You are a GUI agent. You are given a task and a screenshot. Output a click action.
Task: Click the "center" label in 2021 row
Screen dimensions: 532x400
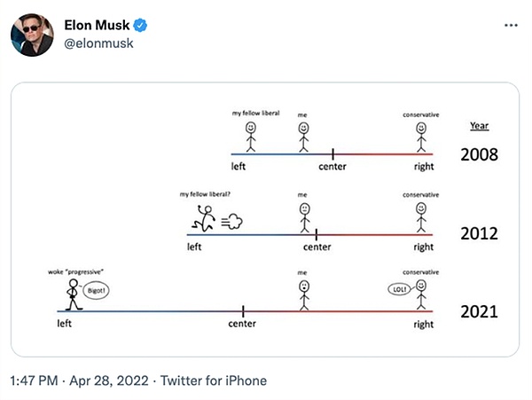coord(242,324)
